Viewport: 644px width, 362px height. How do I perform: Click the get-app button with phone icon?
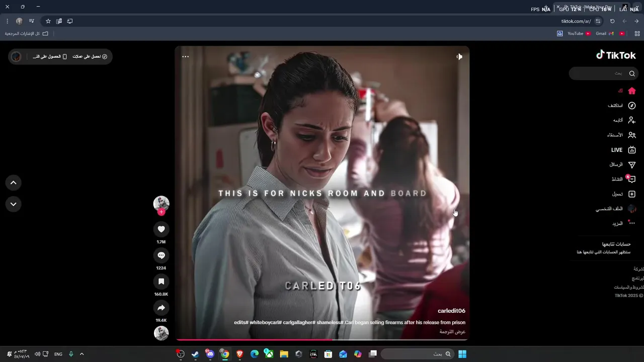pos(50,57)
